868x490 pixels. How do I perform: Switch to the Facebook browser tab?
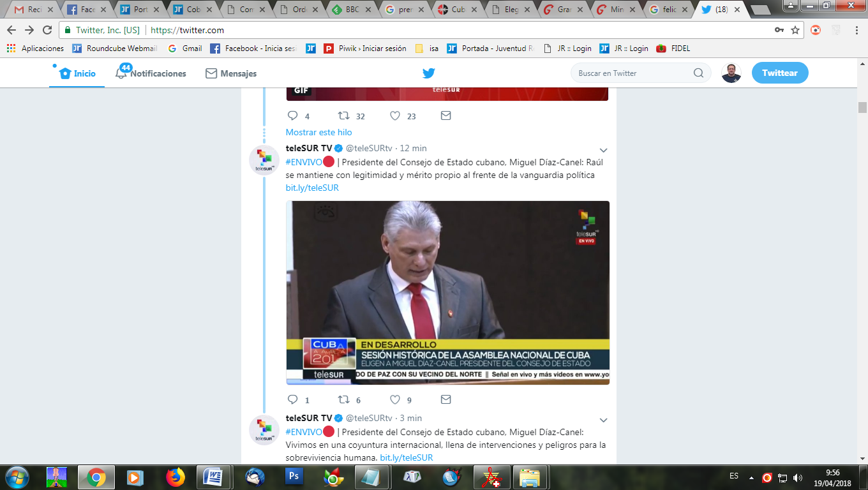click(86, 10)
